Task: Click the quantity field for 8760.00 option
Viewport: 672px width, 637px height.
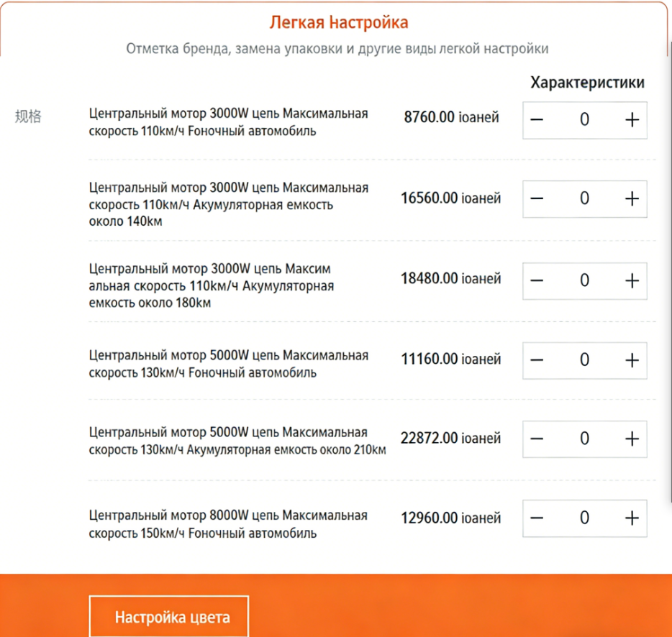Action: click(584, 120)
